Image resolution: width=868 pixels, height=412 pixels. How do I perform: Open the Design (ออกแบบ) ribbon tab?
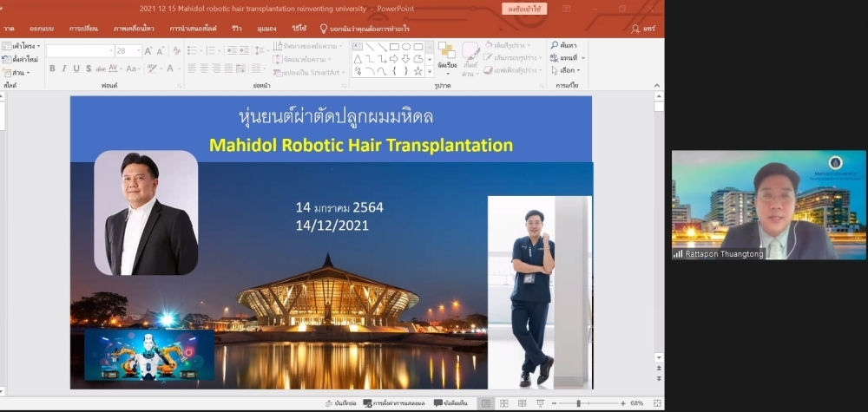click(x=43, y=29)
